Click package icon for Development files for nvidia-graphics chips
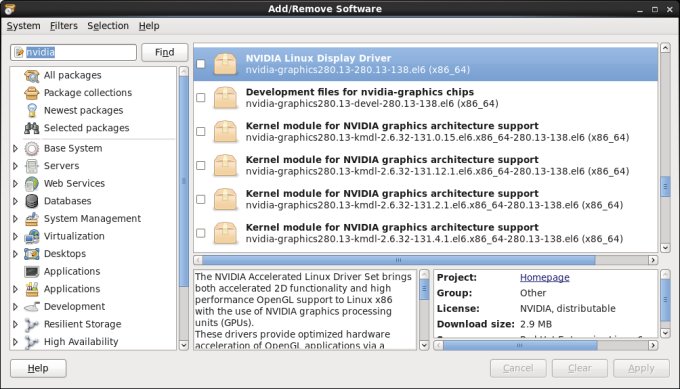680x389 pixels. [x=226, y=98]
